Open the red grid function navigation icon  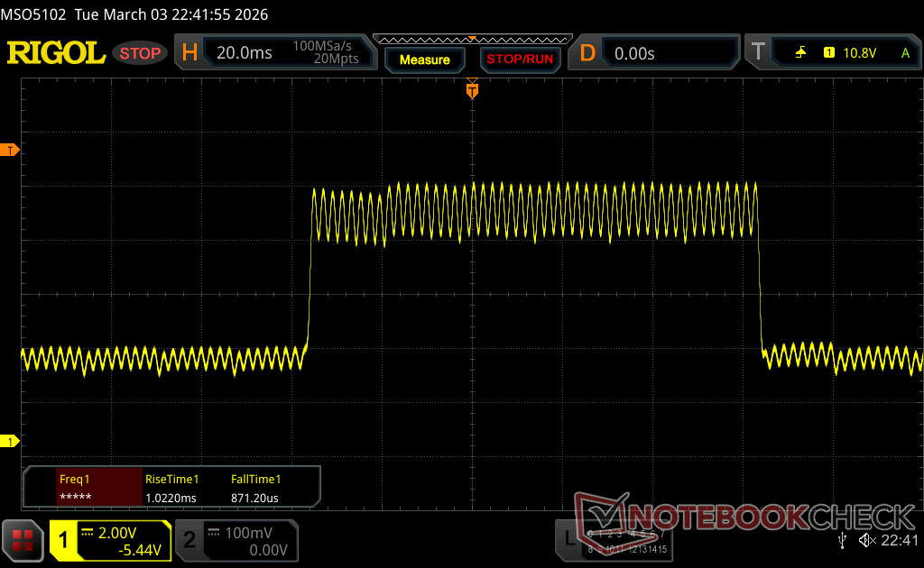point(23,540)
